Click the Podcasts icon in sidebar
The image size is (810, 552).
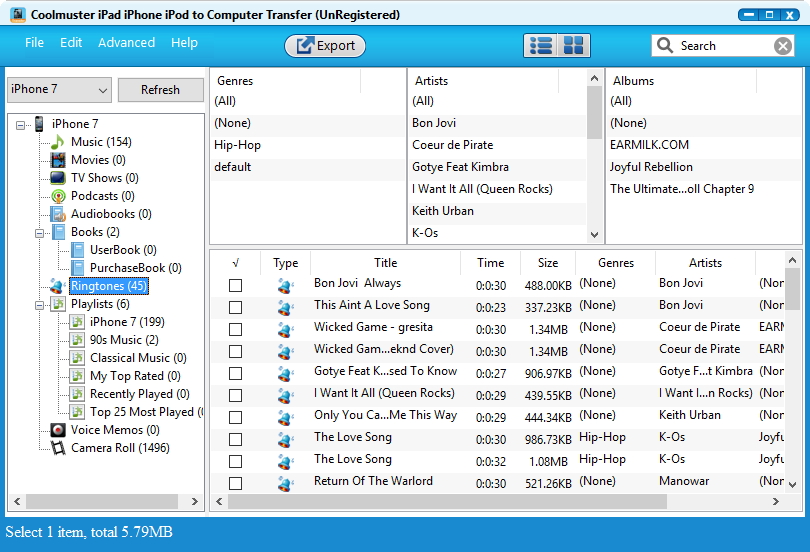click(58, 196)
